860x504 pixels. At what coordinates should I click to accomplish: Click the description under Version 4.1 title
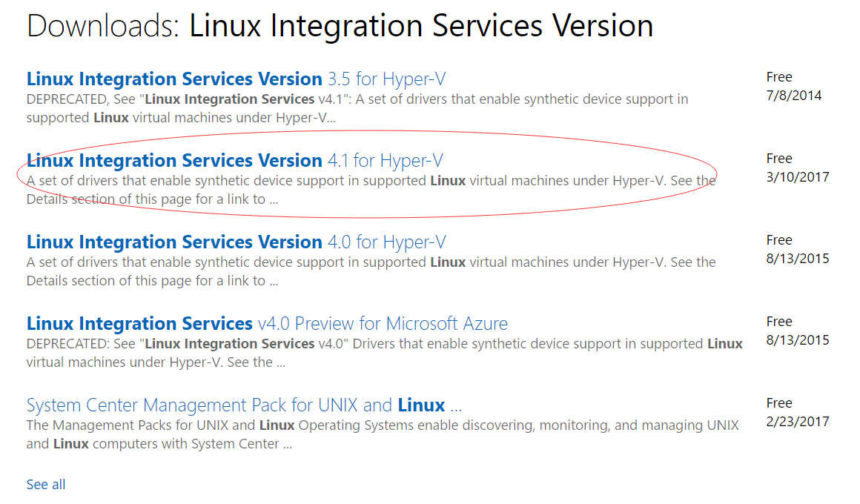[371, 190]
